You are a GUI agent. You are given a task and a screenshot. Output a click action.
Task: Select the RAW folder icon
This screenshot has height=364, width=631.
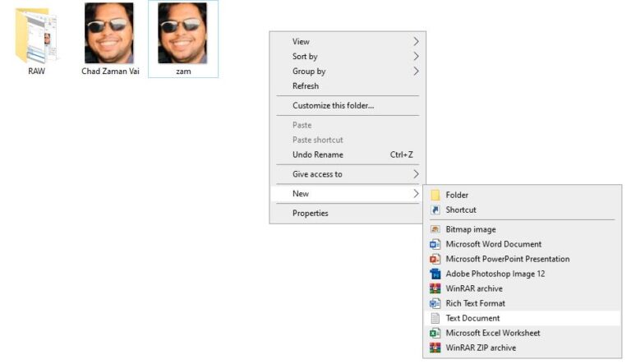click(36, 35)
